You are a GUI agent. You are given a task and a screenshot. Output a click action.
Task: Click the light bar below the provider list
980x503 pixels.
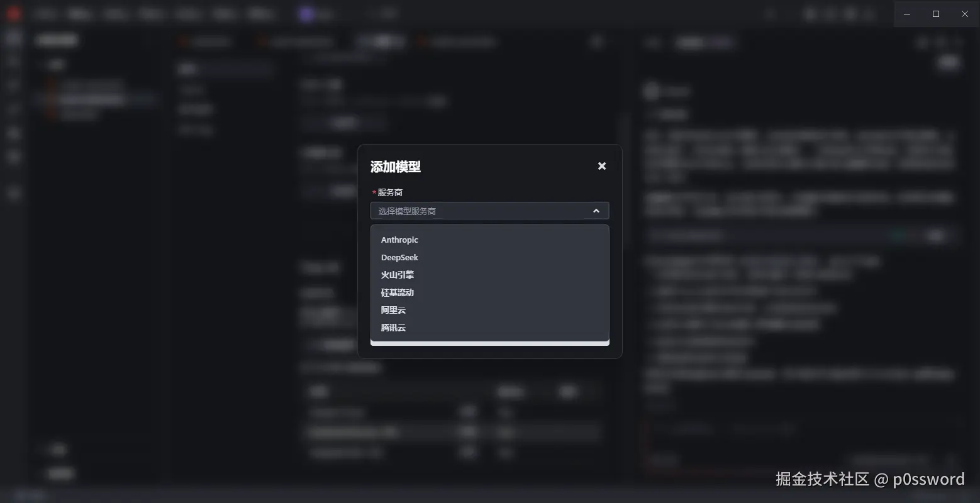tap(489, 343)
